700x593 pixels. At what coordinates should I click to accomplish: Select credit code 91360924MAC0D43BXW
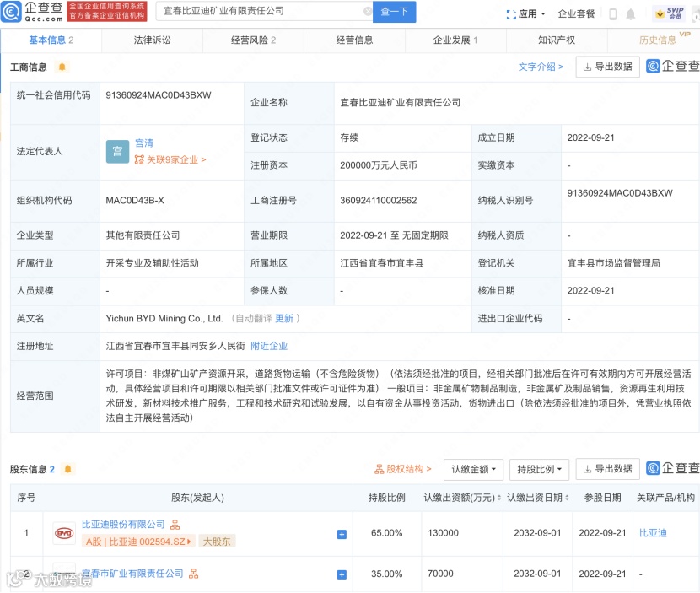click(159, 95)
